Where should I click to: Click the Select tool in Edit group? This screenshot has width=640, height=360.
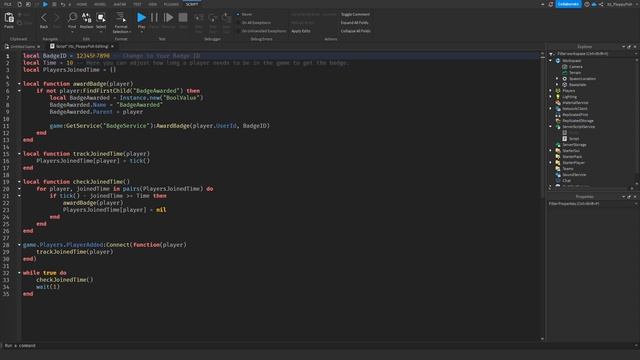point(101,20)
